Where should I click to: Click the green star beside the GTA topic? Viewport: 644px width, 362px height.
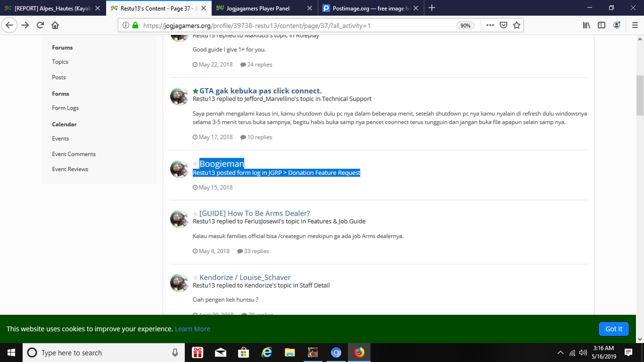click(196, 91)
